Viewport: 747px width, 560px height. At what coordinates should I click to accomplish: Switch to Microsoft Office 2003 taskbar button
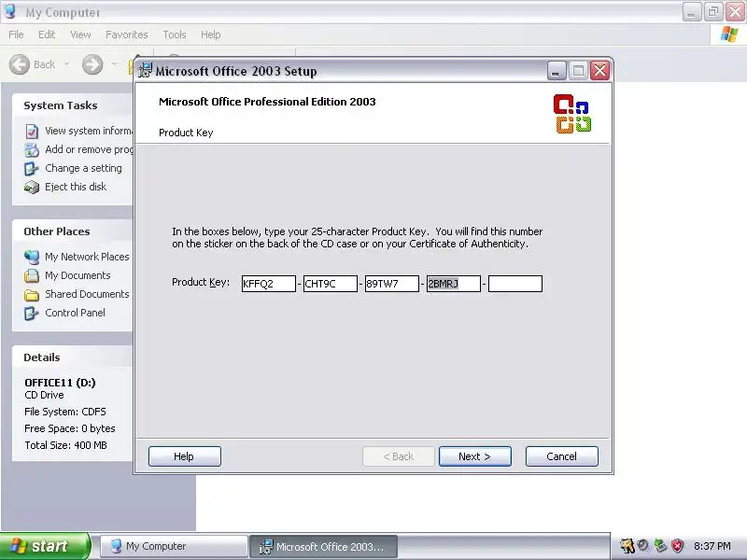(323, 546)
